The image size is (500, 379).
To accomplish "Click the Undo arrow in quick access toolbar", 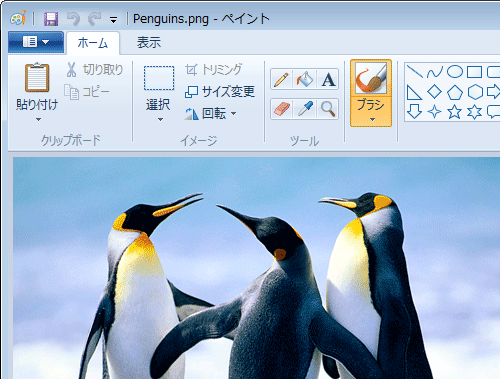I will pos(73,19).
